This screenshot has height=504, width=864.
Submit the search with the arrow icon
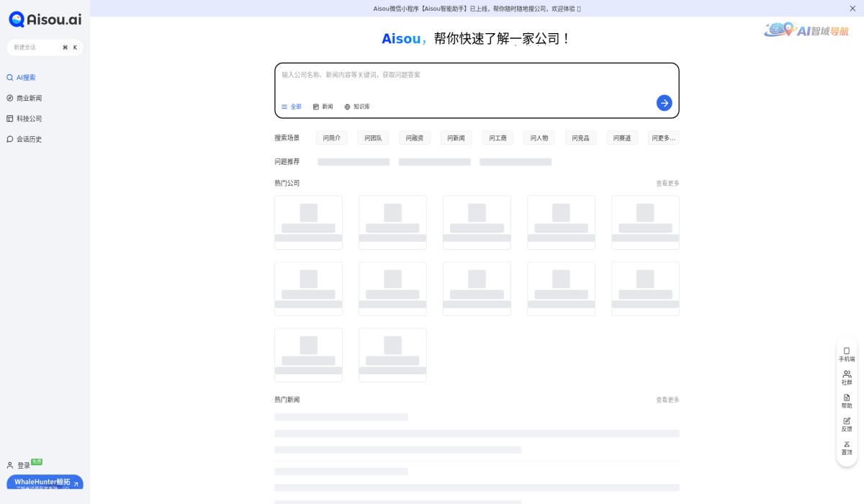(664, 102)
